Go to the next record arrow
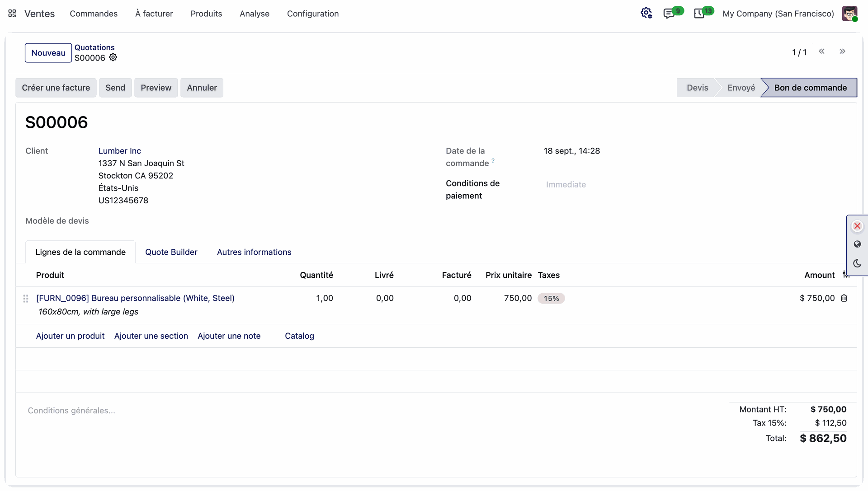 pos(842,51)
